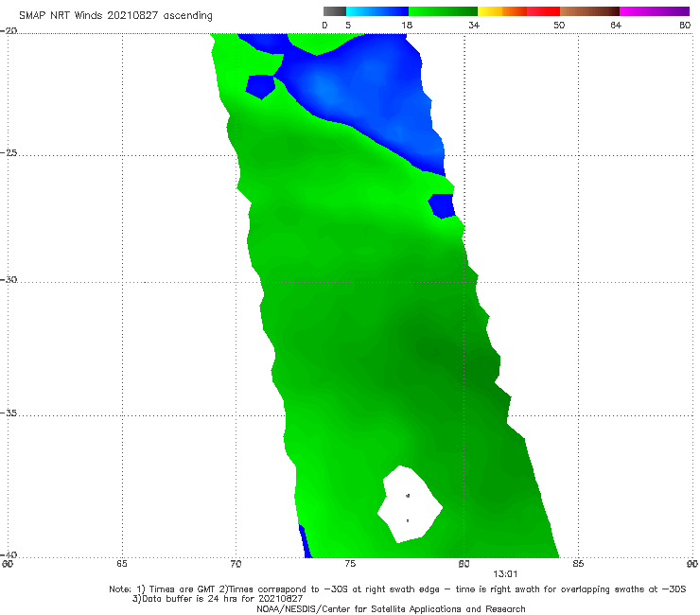Click the note about GMT times
This screenshot has width=700, height=615.
(397, 589)
